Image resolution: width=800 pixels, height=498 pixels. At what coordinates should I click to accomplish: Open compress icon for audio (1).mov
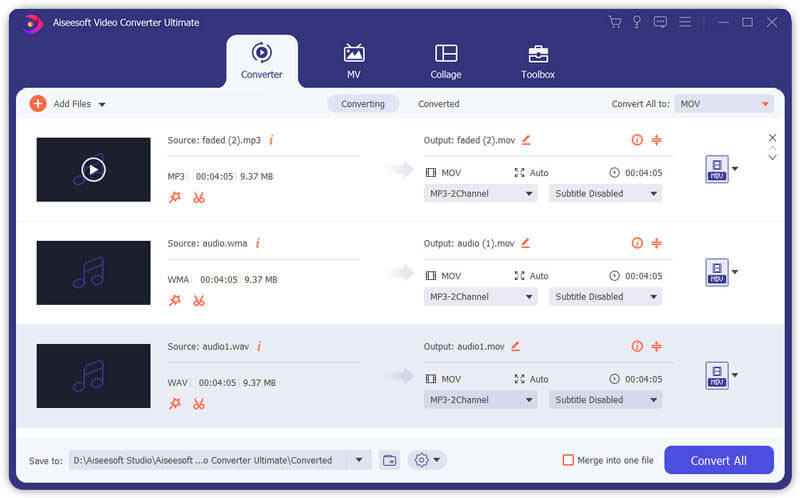click(x=657, y=243)
